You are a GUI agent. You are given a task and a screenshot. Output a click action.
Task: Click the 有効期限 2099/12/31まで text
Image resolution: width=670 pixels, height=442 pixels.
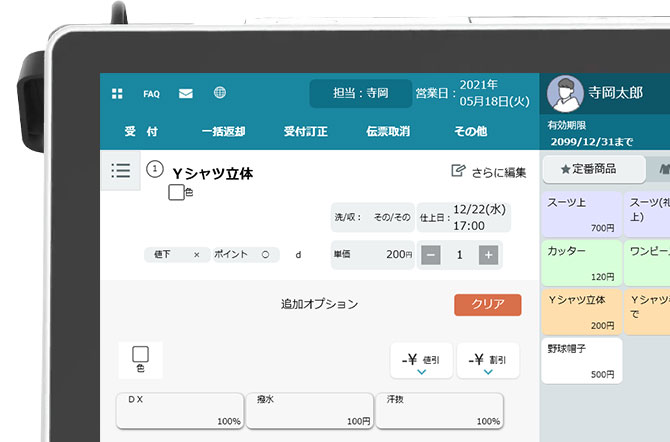point(591,133)
